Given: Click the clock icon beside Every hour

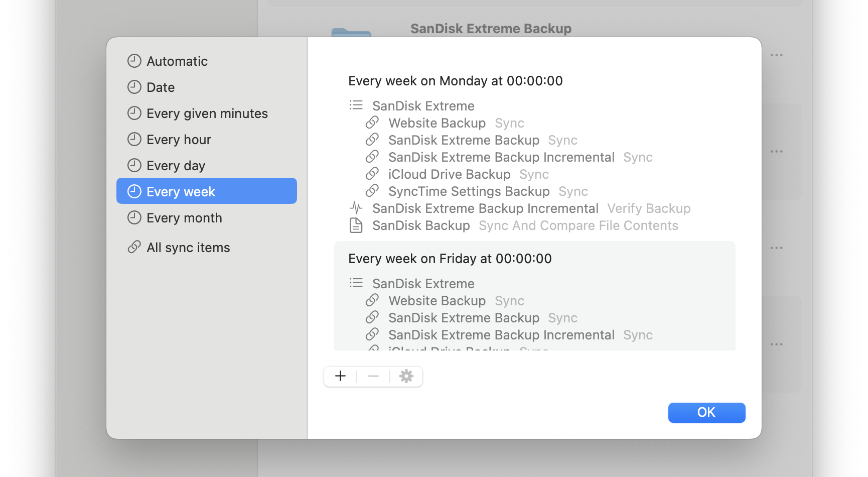Looking at the screenshot, I should (134, 139).
